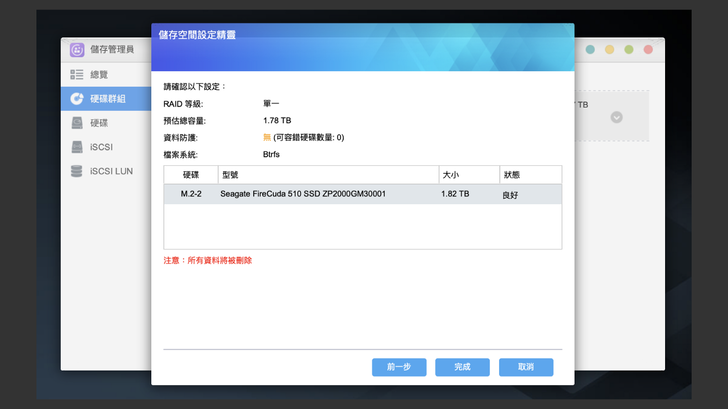Screen dimensions: 728x409
Task: Select the 硬碟群組 disk group icon
Action: [77, 98]
